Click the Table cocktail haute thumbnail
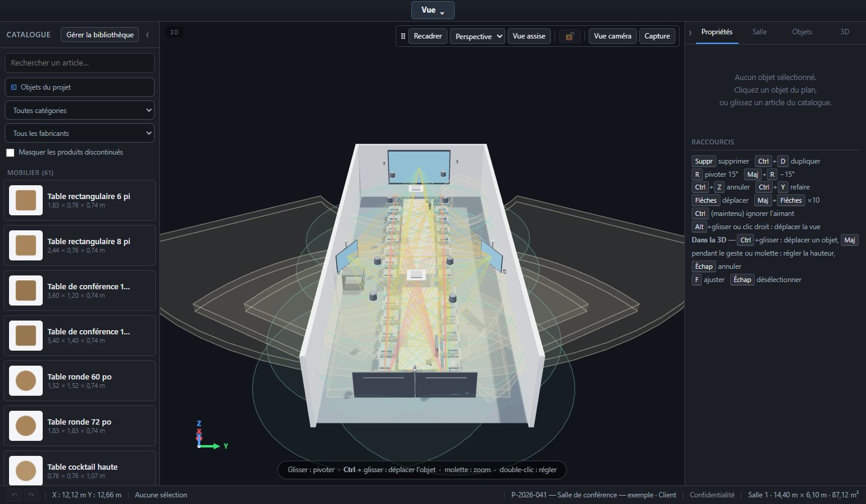The image size is (866, 504). [x=26, y=471]
